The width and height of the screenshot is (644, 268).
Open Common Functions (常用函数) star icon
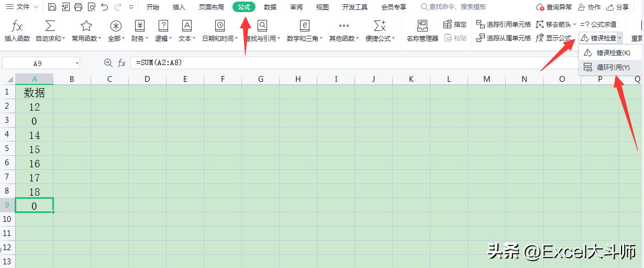[x=86, y=26]
